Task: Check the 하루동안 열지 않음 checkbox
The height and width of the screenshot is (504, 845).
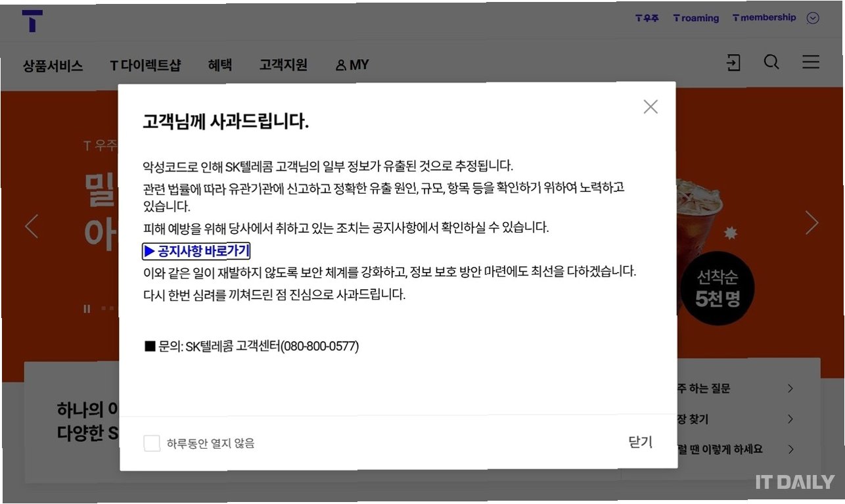Action: pos(152,443)
